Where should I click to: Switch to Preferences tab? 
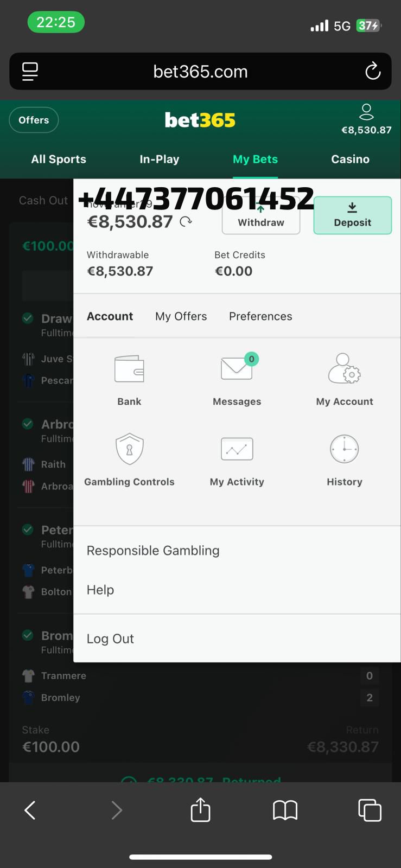(260, 316)
